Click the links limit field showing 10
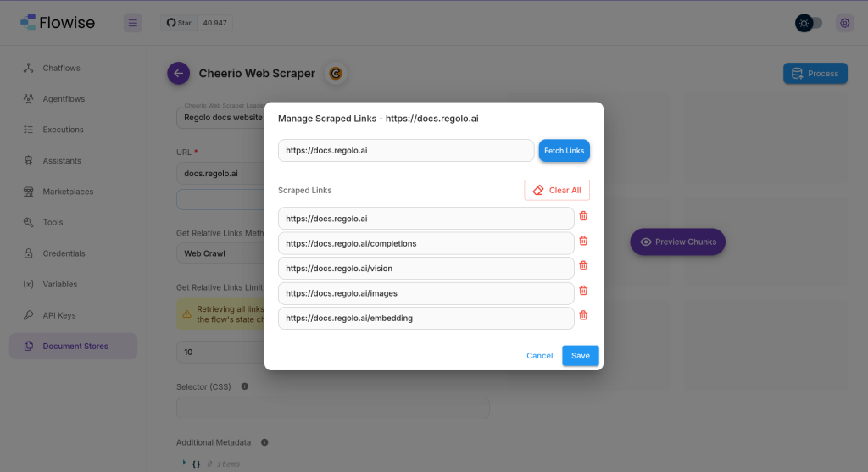868x472 pixels. pyautogui.click(x=221, y=352)
